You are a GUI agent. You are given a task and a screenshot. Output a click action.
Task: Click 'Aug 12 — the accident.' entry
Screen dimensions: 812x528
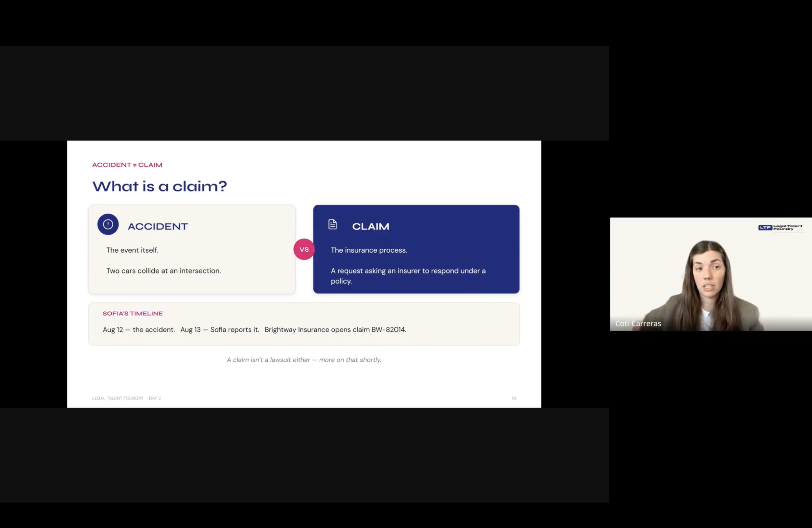[x=138, y=330]
